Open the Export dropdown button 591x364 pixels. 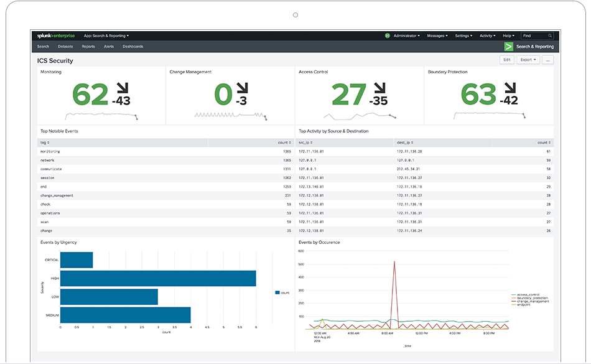pyautogui.click(x=528, y=60)
